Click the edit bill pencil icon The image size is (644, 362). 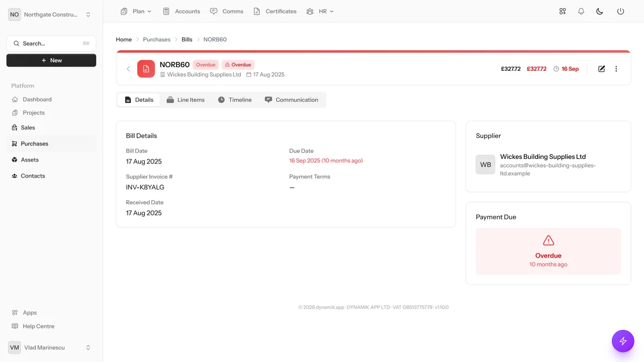602,69
